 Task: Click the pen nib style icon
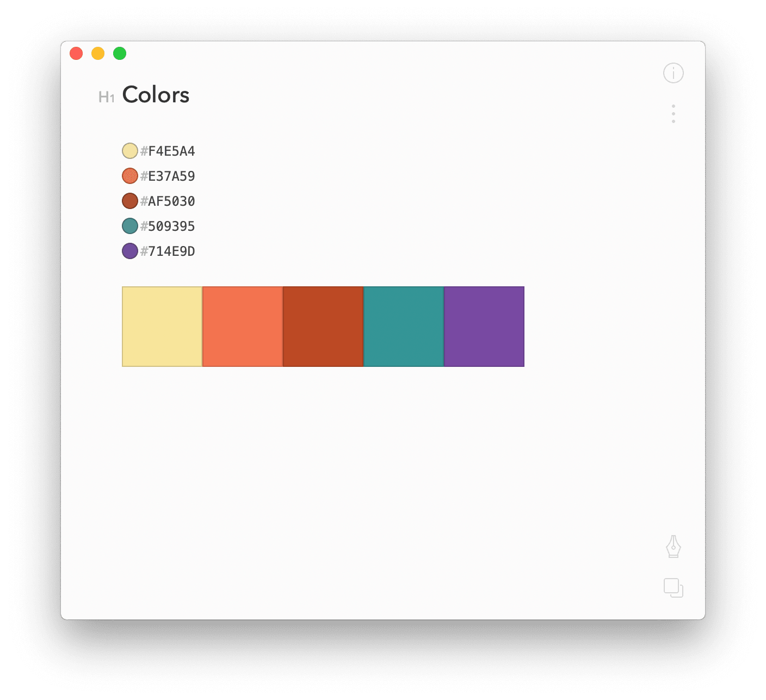(x=674, y=547)
